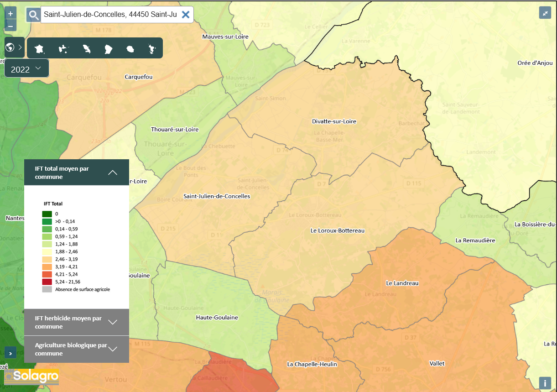Click the 3,19 - 4,21 legend swatch
Screen dimensions: 557x392
pyautogui.click(x=47, y=267)
